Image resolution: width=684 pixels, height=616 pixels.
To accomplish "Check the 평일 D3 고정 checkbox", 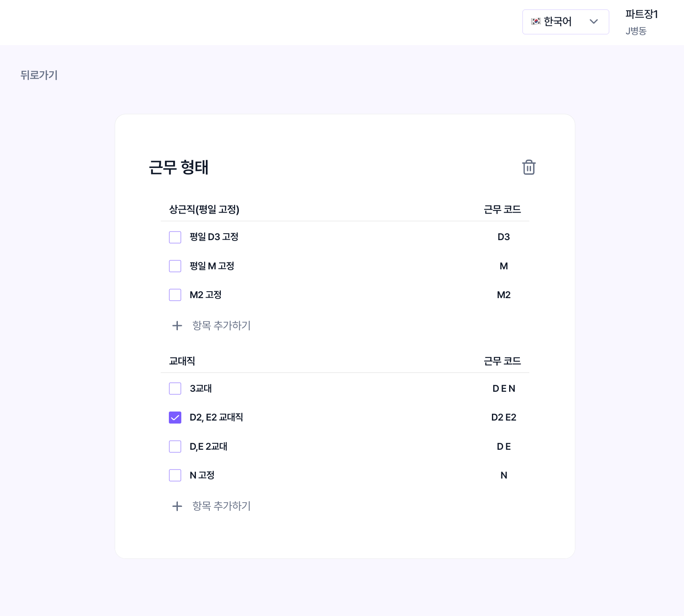I will (175, 237).
